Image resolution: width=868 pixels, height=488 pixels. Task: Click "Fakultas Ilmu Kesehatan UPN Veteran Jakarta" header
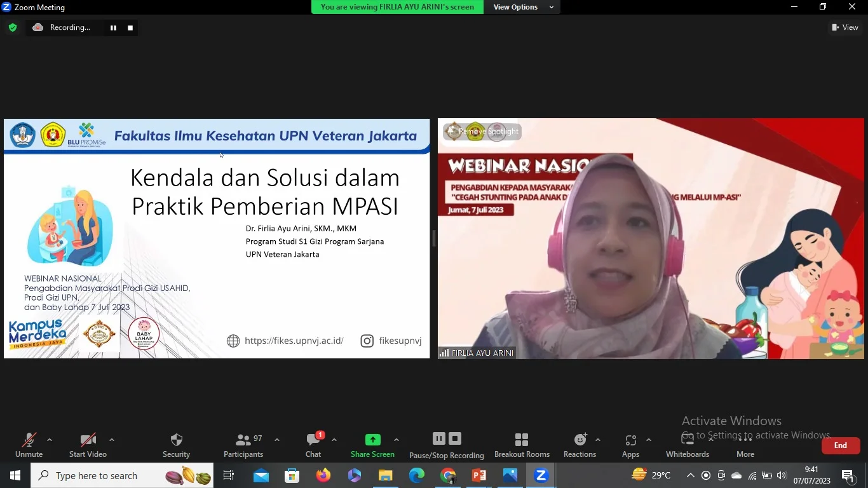point(266,136)
